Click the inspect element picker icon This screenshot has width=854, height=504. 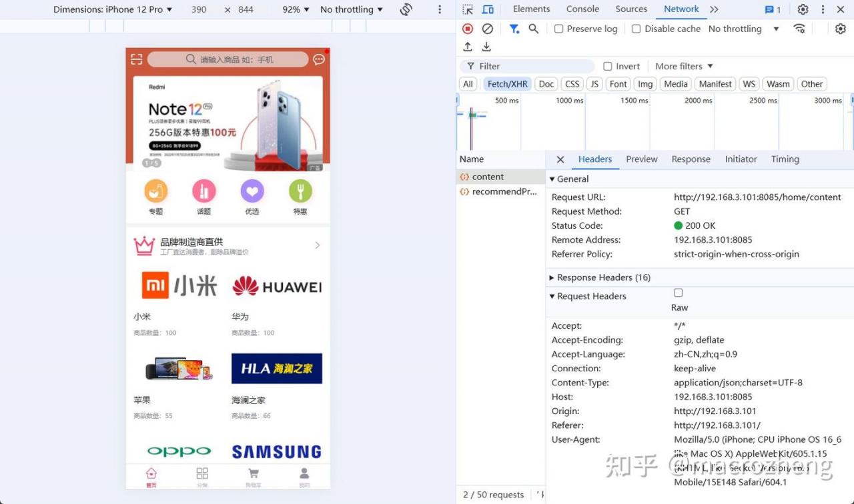(468, 9)
